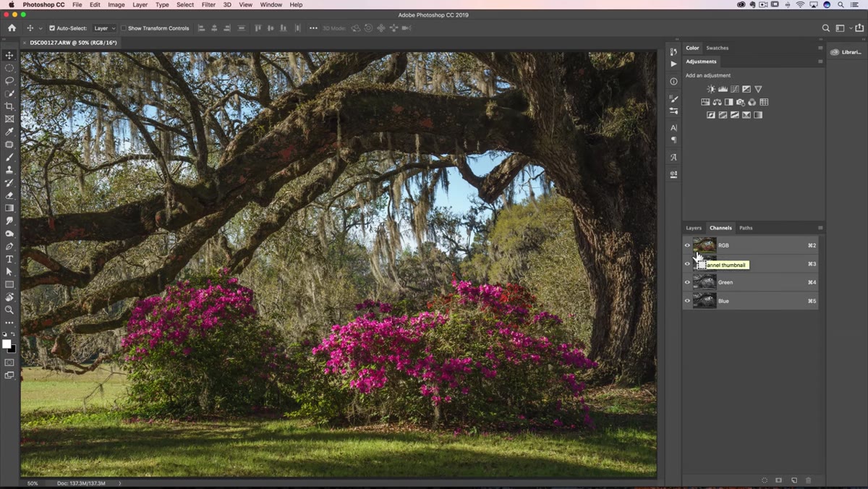Select the Lasso tool
Screen dimensions: 868x489
coord(9,80)
